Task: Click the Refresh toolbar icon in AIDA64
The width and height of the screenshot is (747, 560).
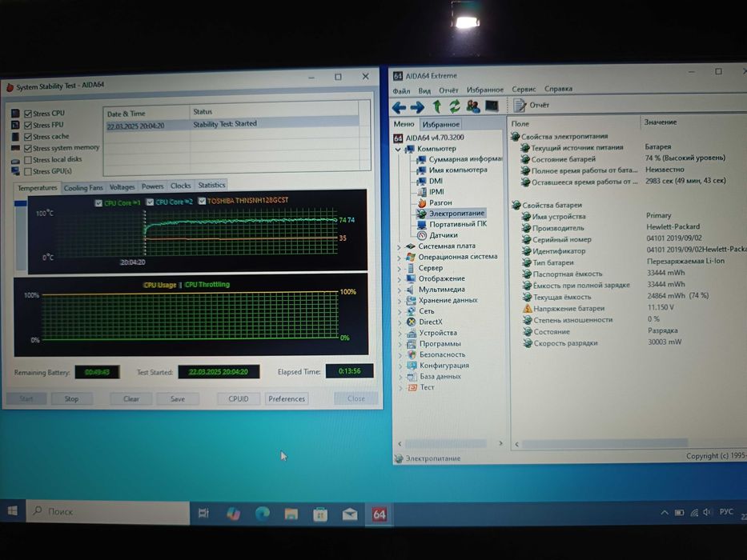Action: [455, 106]
